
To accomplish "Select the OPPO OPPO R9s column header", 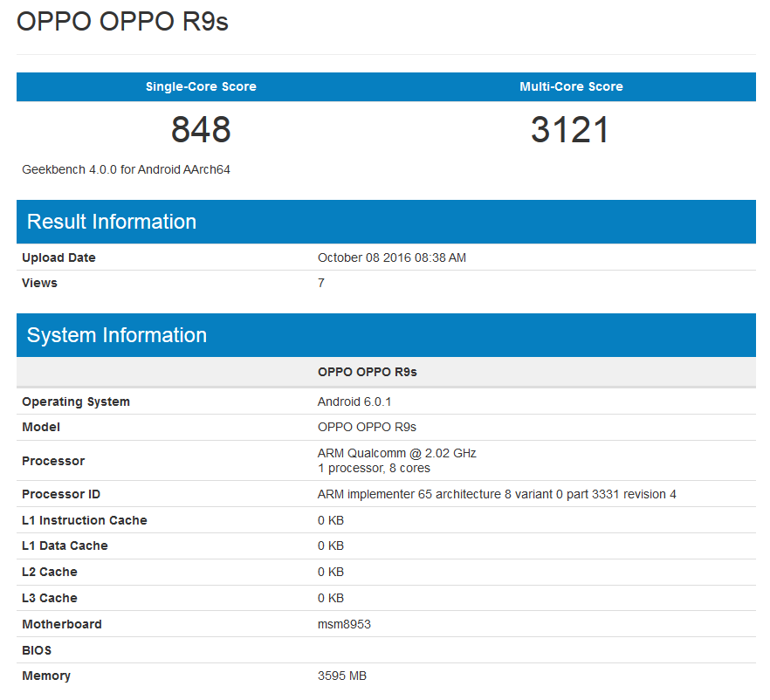I will (367, 371).
